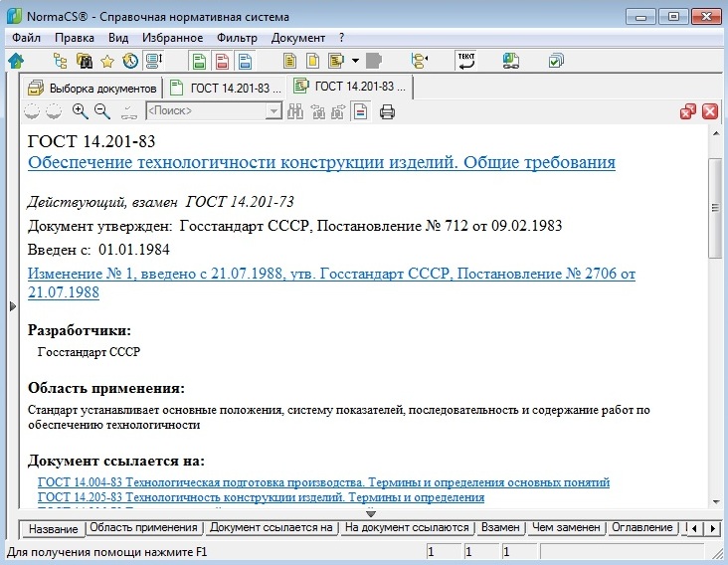The height and width of the screenshot is (565, 728).
Task: Open the ? help menu
Action: tap(342, 38)
